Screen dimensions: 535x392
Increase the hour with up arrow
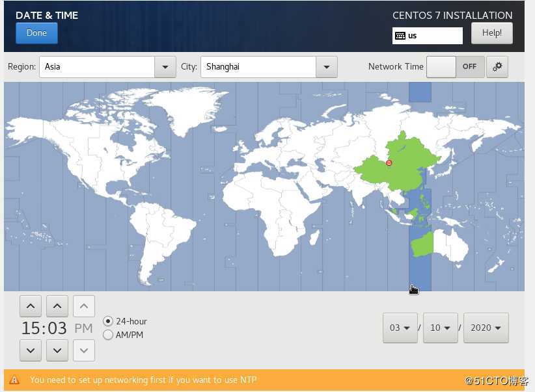click(x=31, y=306)
